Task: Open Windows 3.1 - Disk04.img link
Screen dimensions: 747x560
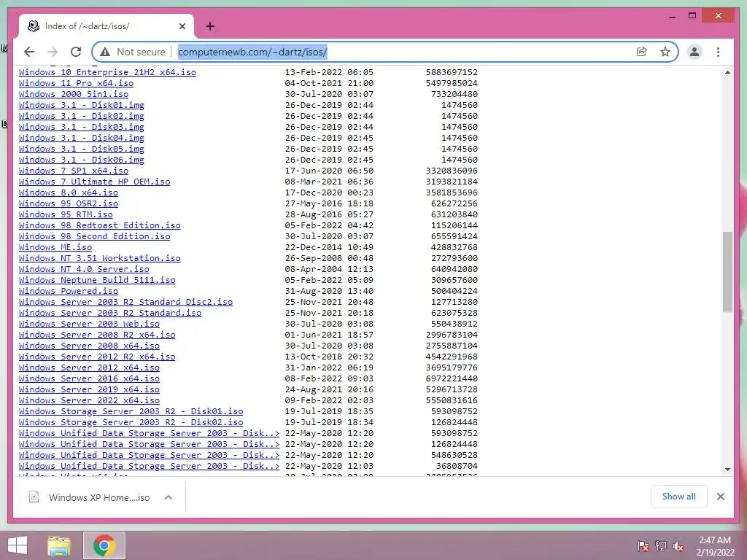Action: coord(82,138)
